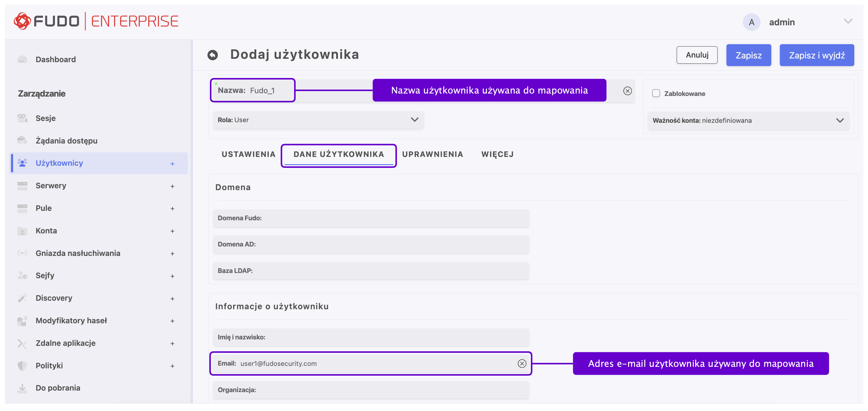Click the Polityki shield icon
Screen dimensions: 868x411
pyautogui.click(x=22, y=366)
